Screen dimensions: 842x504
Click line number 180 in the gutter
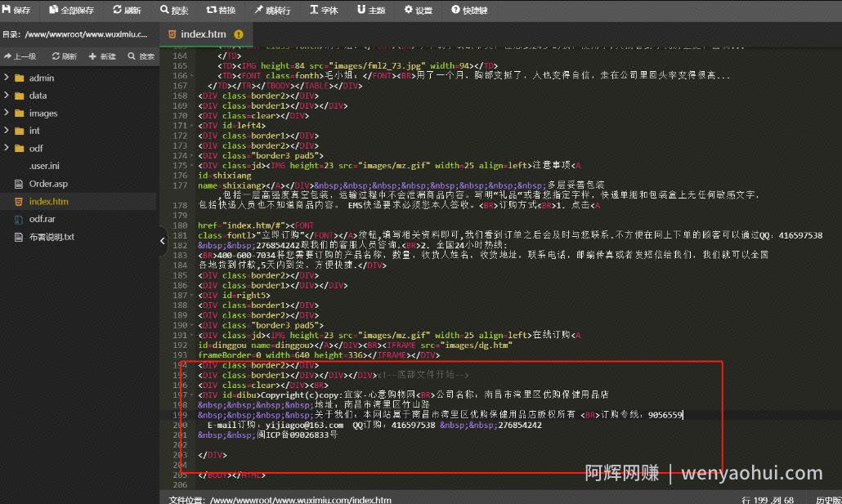click(180, 225)
